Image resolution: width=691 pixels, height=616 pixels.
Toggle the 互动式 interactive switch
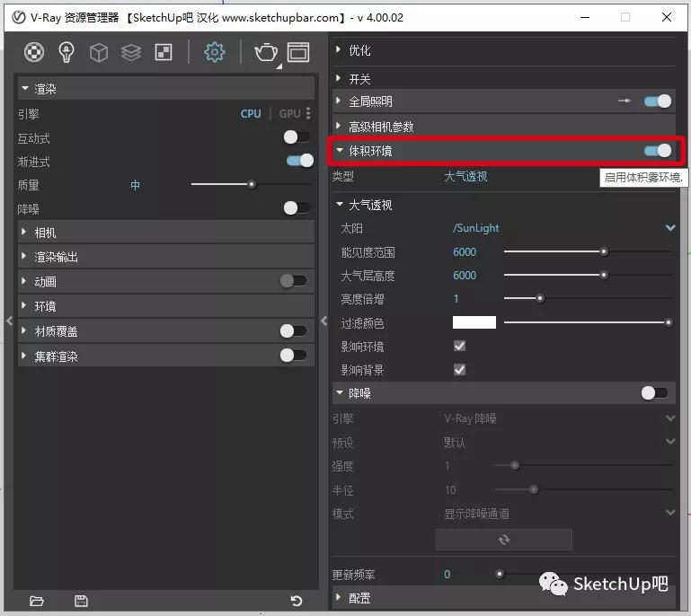click(x=297, y=136)
